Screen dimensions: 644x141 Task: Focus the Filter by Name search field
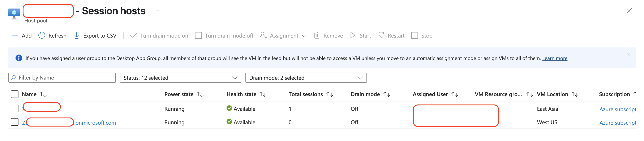pyautogui.click(x=62, y=78)
